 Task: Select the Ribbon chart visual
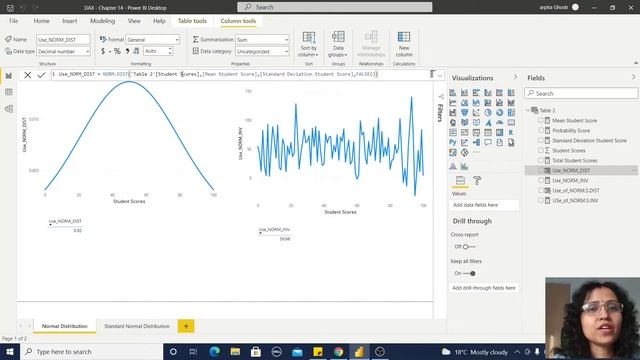tap(511, 102)
